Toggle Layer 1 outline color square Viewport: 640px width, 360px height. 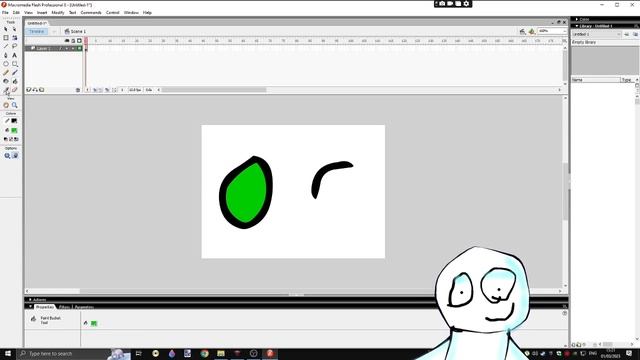[80, 49]
